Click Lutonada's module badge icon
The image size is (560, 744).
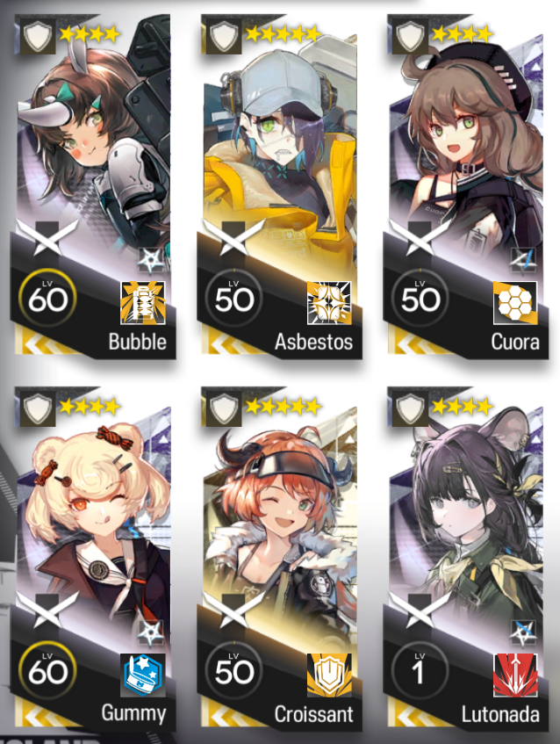coord(523,632)
